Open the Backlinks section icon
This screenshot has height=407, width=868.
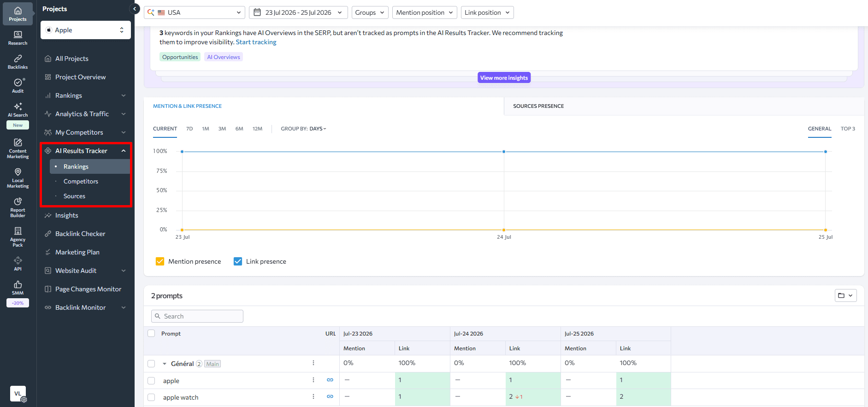pos(18,62)
